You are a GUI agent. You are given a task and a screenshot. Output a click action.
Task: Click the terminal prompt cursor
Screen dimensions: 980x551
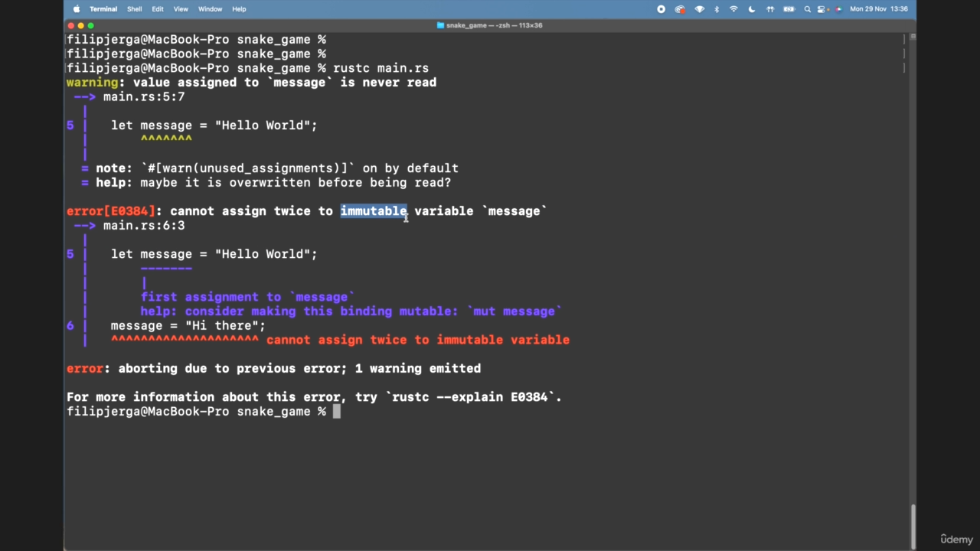point(336,412)
